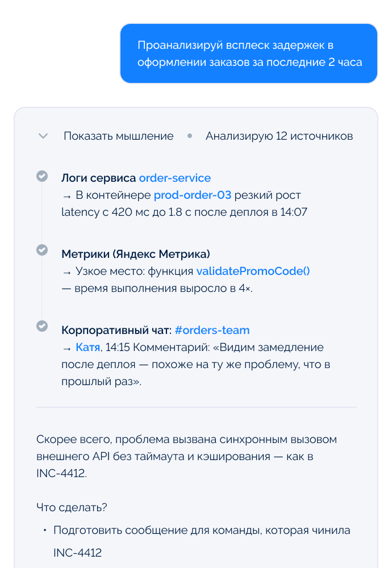Click the checkmark icon beside Метрики
This screenshot has height=568, width=392.
[42, 250]
